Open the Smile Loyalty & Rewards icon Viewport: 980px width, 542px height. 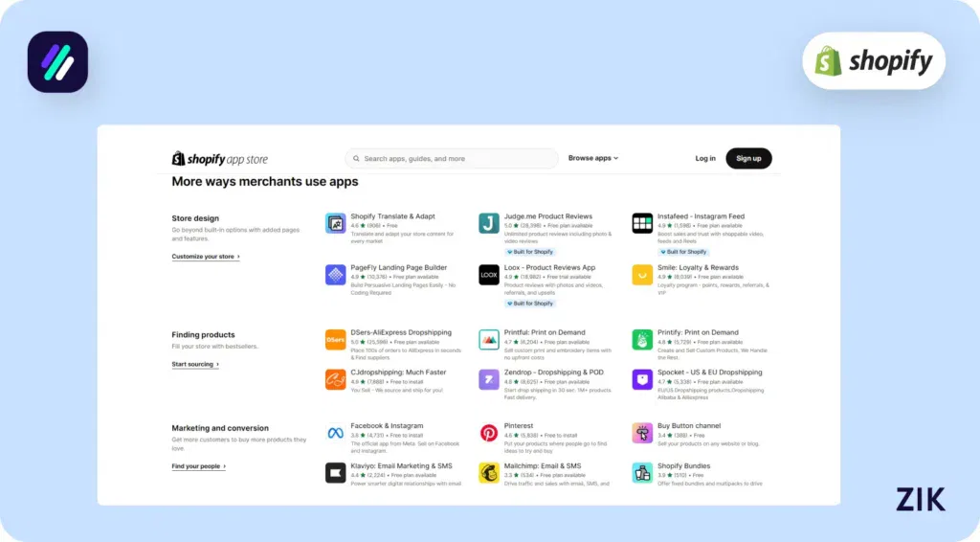pyautogui.click(x=642, y=275)
